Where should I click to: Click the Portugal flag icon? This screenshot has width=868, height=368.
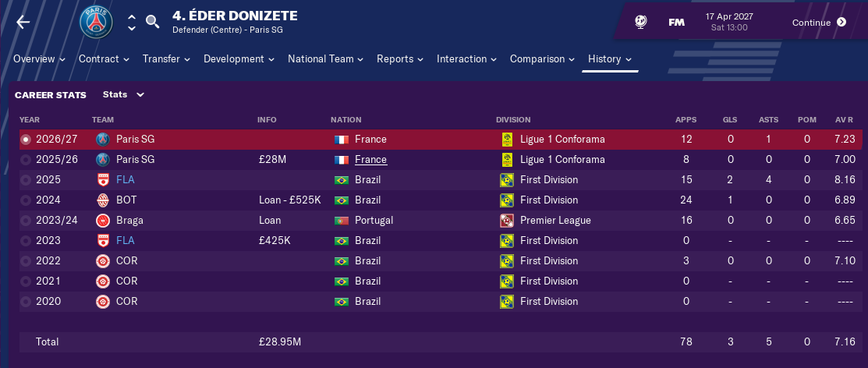click(340, 221)
